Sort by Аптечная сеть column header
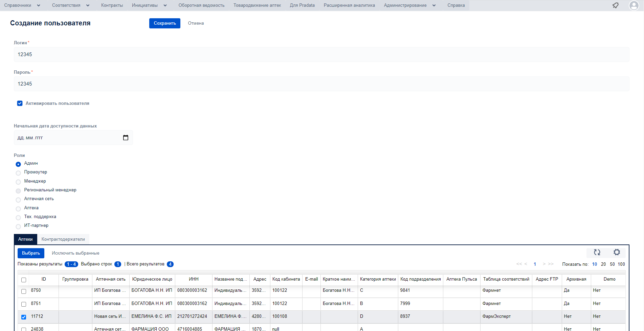This screenshot has width=644, height=331. click(111, 279)
